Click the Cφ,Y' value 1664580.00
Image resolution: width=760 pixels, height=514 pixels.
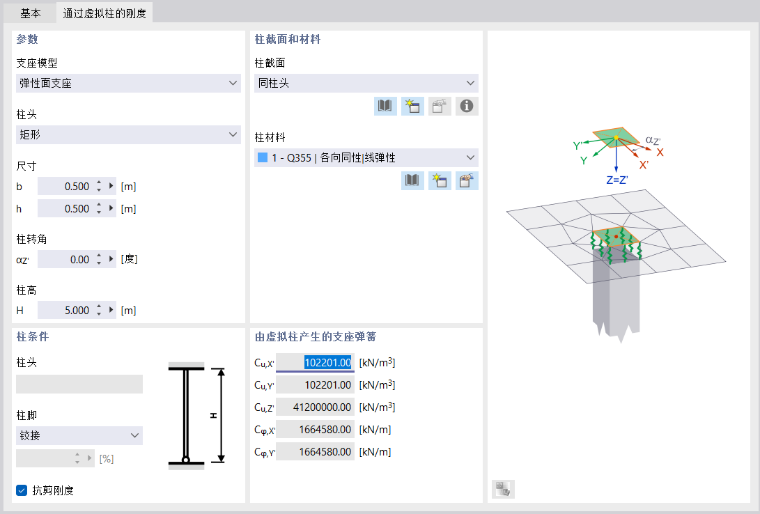(315, 452)
